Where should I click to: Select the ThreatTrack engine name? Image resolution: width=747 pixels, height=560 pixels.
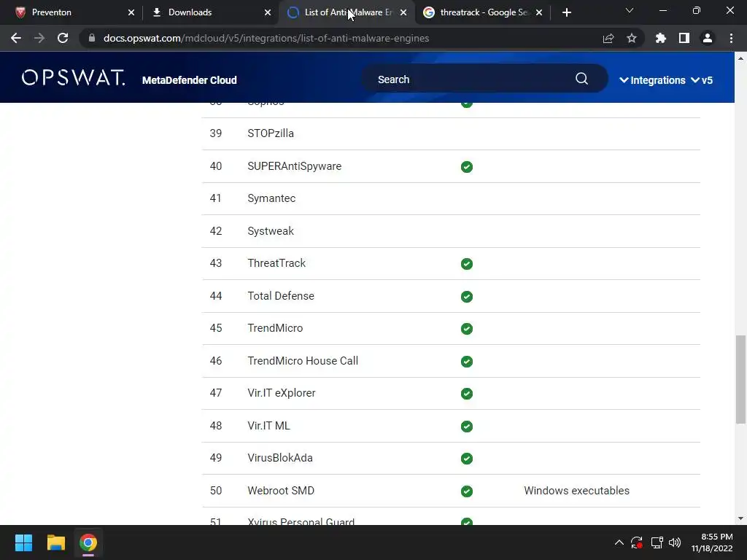[276, 262]
